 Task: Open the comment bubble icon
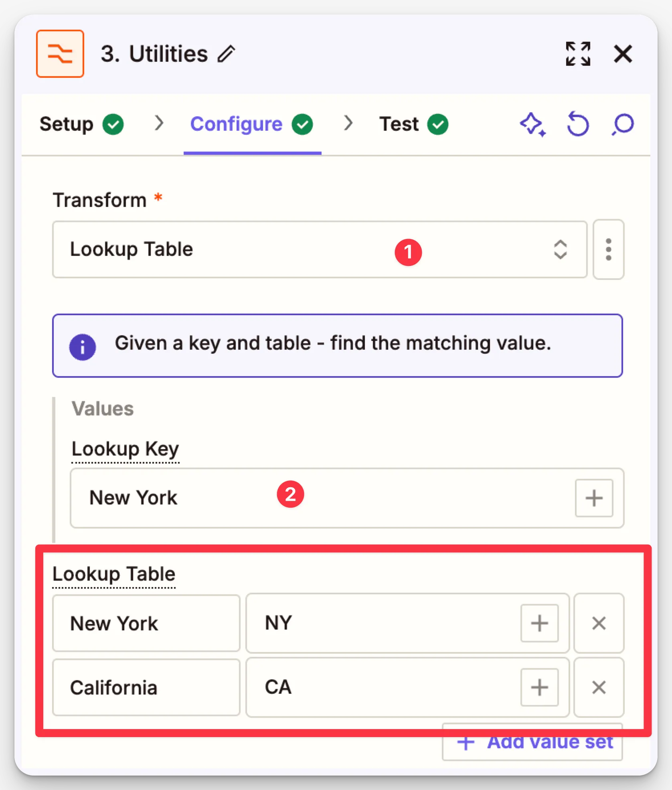623,124
